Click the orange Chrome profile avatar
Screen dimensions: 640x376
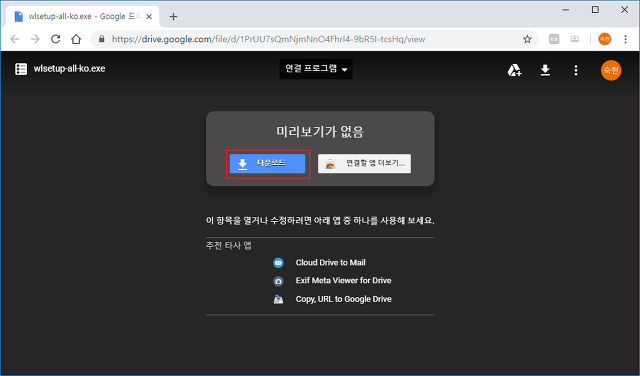coord(604,39)
